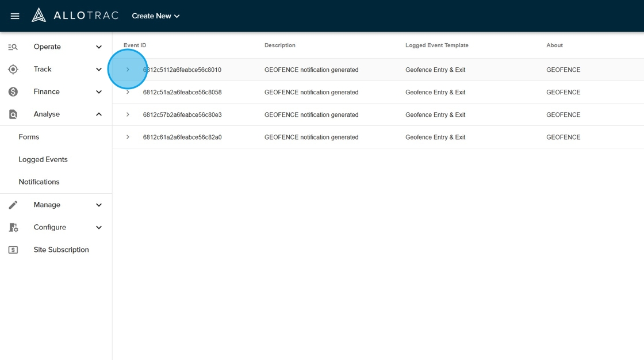Open Logged Events page
The width and height of the screenshot is (644, 360).
tap(43, 159)
